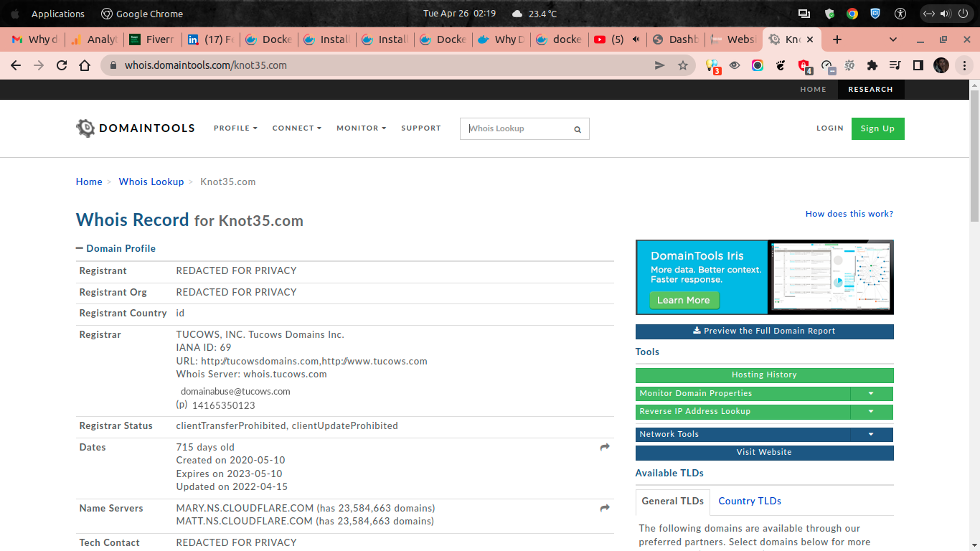Image resolution: width=980 pixels, height=551 pixels.
Task: Open the 'How does this work?' link
Action: [849, 214]
